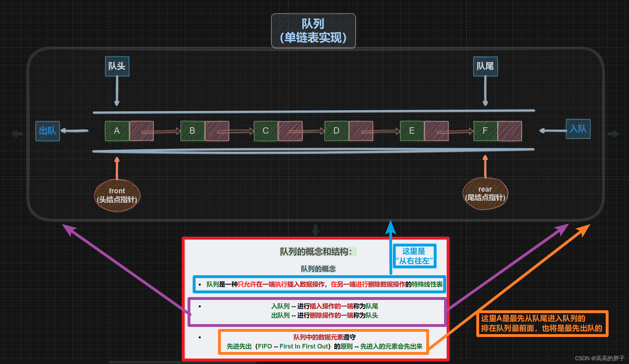Screen dimensions: 629x364
Task: Click the dark left arrow at far left edge
Action: pyautogui.click(x=17, y=134)
